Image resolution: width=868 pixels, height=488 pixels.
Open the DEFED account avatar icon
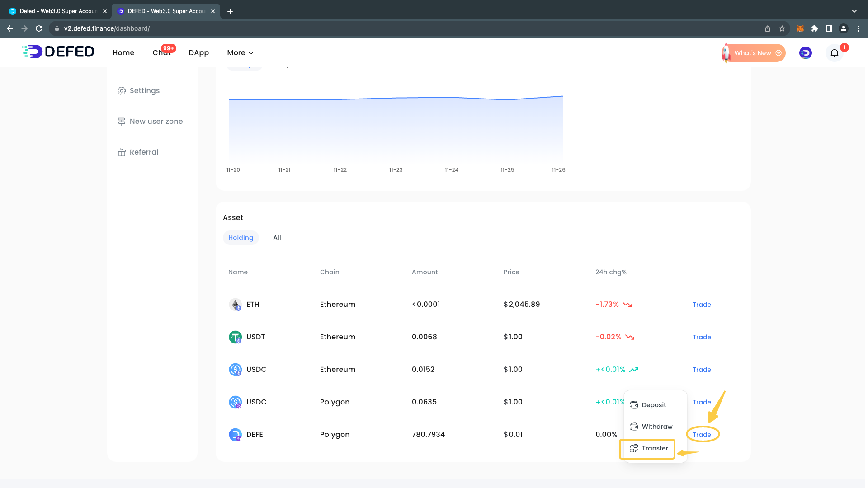[x=805, y=53]
